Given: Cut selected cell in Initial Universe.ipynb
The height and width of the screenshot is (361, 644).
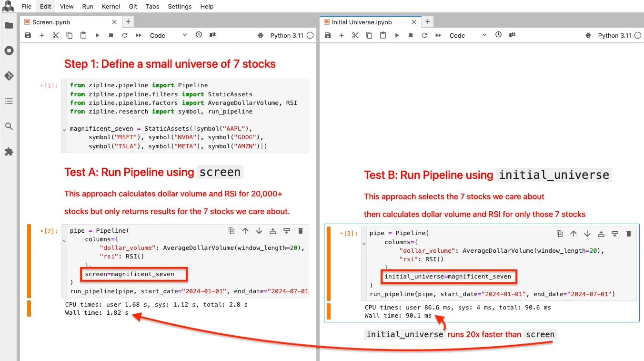Looking at the screenshot, I should pos(355,35).
